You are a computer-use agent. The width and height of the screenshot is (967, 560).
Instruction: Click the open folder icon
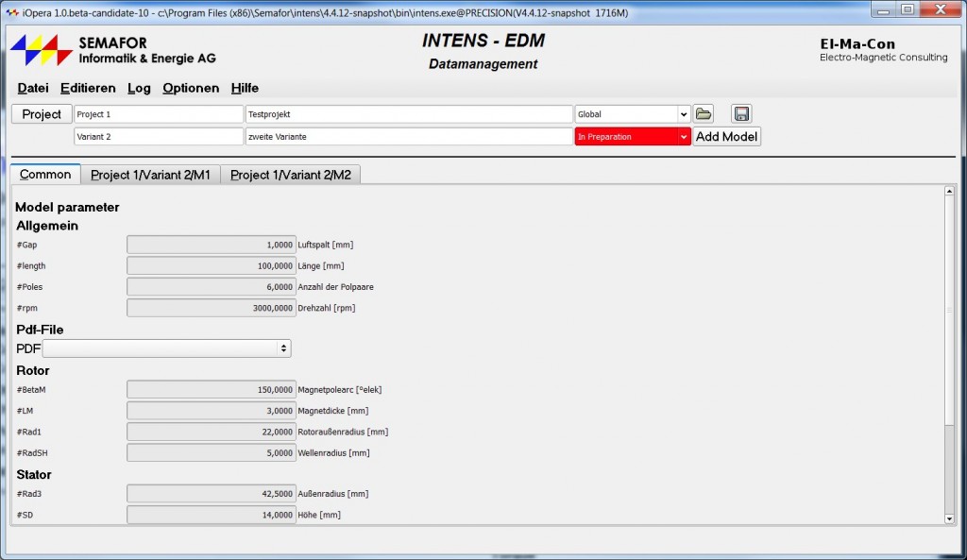coord(703,114)
